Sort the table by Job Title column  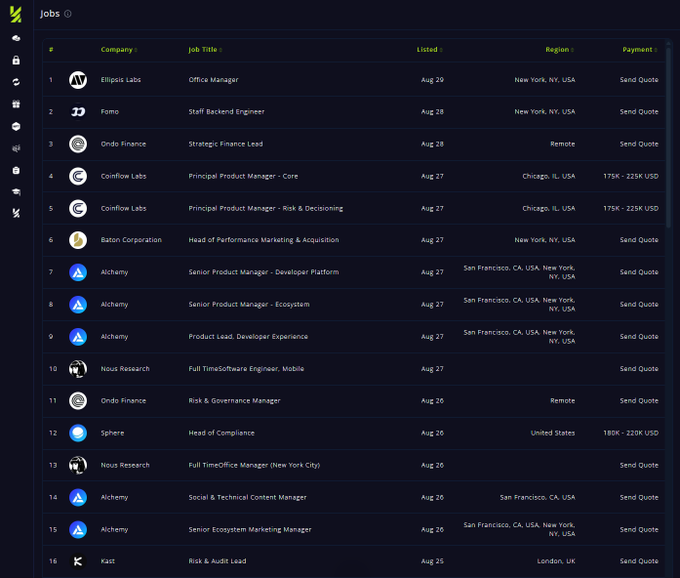point(205,49)
